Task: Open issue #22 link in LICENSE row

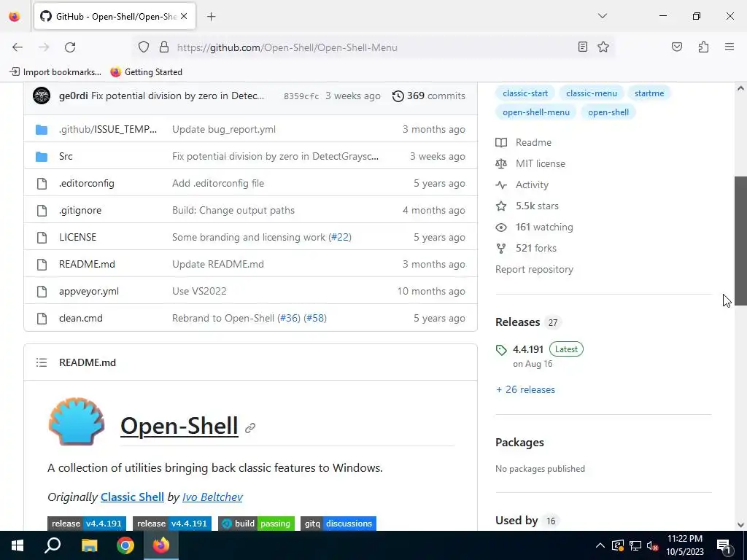Action: point(340,237)
